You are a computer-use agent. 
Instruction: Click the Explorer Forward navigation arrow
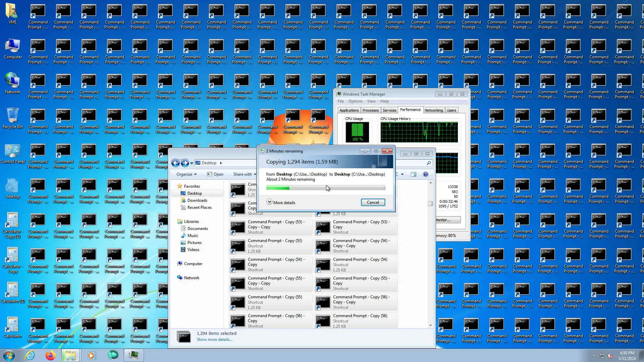click(x=185, y=163)
